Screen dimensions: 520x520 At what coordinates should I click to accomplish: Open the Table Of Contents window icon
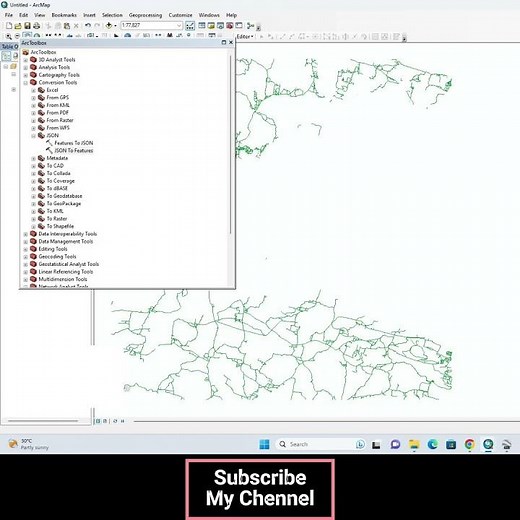tap(202, 26)
